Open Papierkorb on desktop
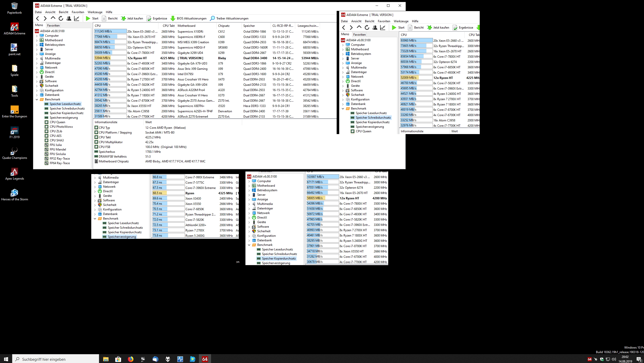Viewport: 644px width, 363px height. [x=14, y=8]
